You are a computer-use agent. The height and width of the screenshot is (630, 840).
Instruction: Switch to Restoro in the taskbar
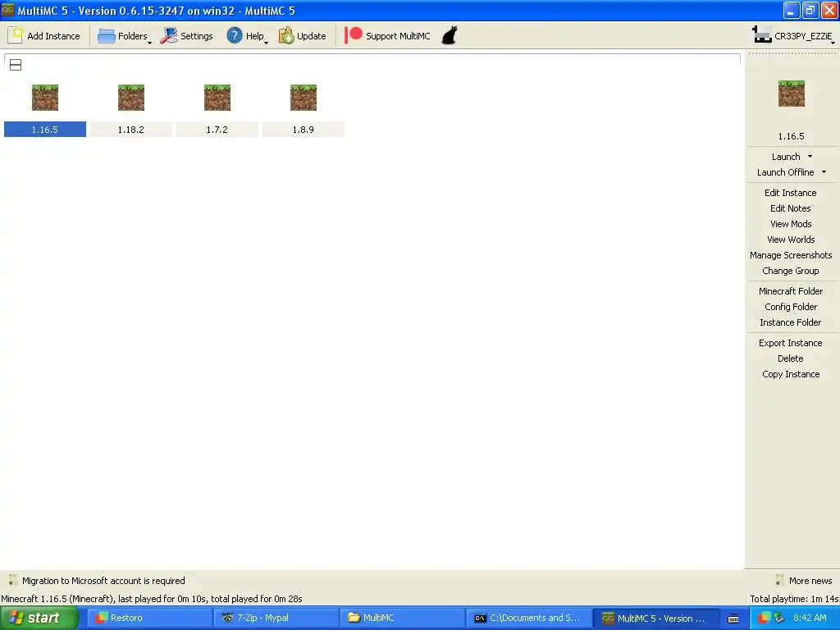pyautogui.click(x=149, y=618)
